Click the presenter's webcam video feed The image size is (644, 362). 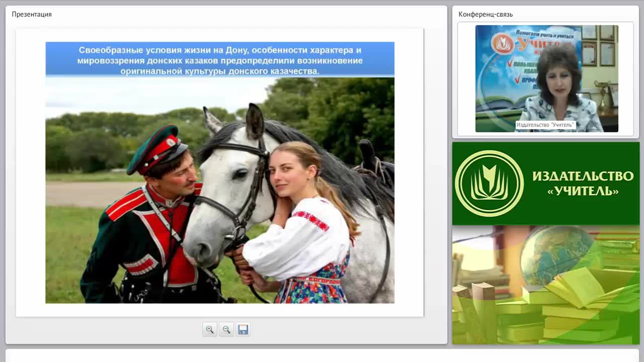point(546,78)
